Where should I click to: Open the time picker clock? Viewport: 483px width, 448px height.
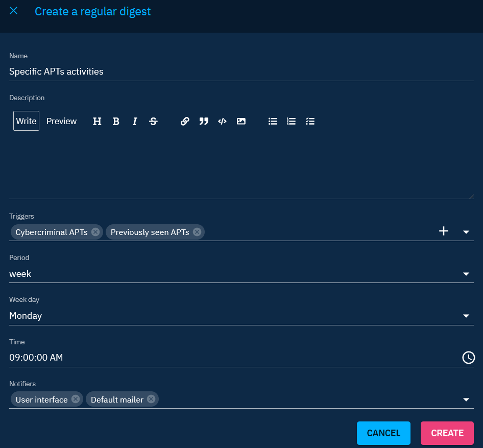[x=468, y=358]
